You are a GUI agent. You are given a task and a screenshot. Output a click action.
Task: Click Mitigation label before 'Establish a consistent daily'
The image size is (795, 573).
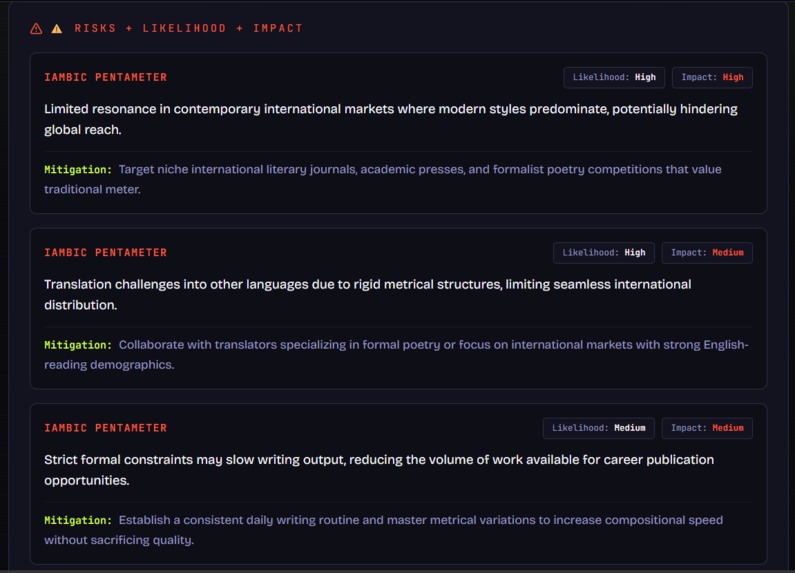[x=78, y=520]
